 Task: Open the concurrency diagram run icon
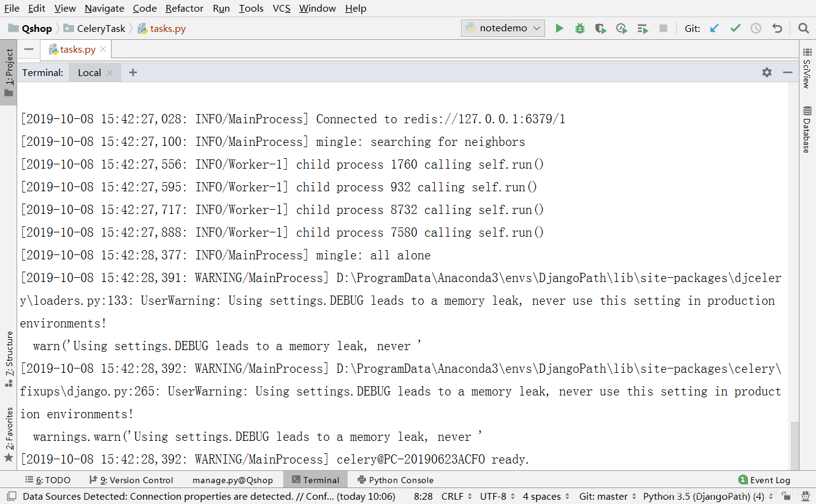click(x=643, y=28)
